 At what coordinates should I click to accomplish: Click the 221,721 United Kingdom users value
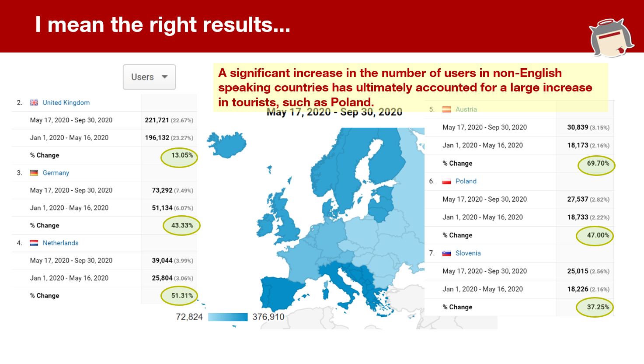[x=157, y=120]
